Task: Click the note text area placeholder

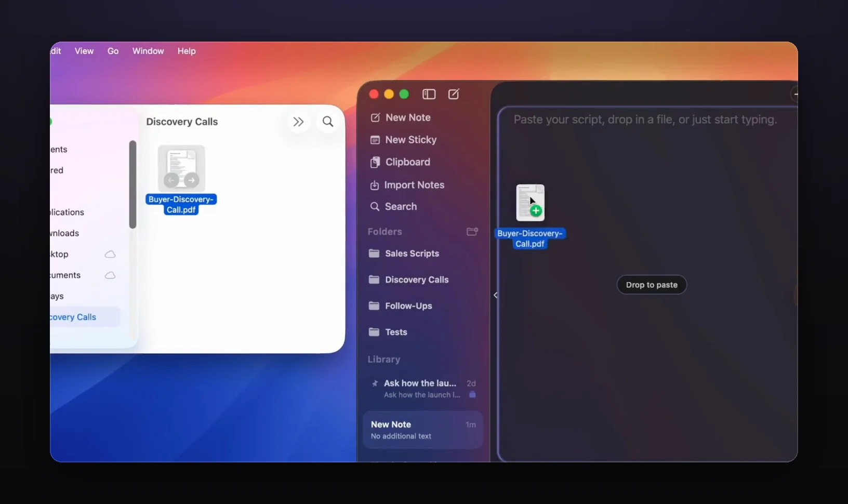Action: (x=645, y=120)
